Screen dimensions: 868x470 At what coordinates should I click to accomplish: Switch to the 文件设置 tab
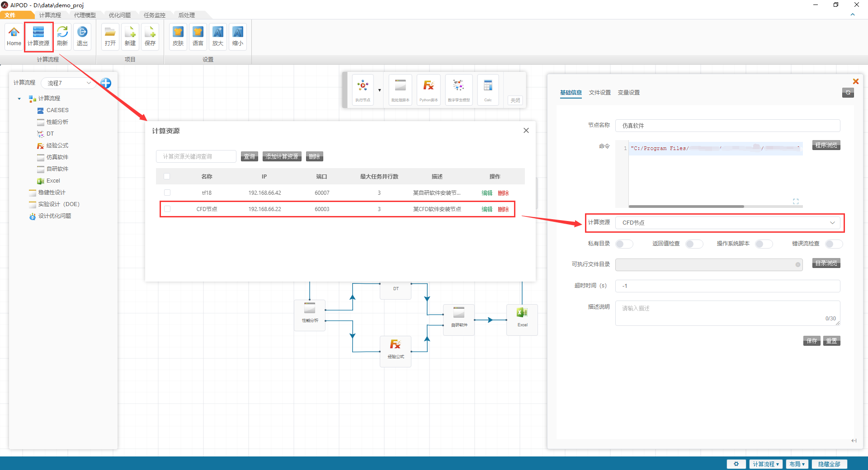click(x=599, y=93)
